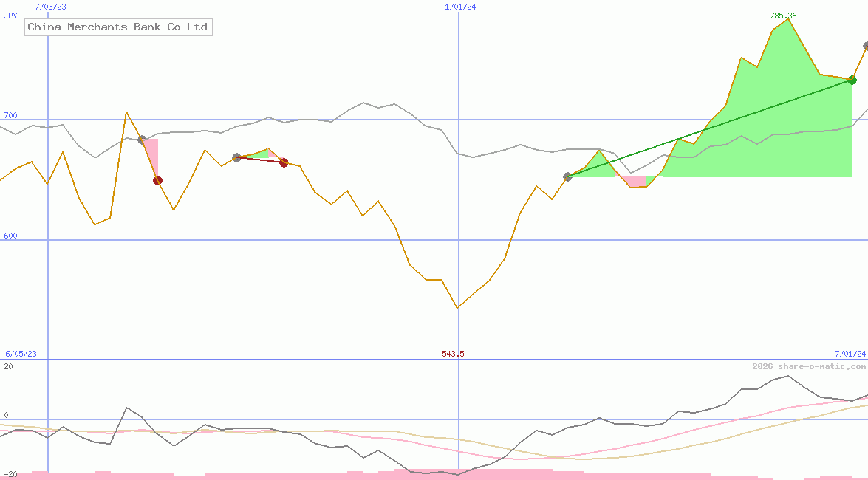Click the JPY currency label
The image size is (868, 480).
point(10,16)
